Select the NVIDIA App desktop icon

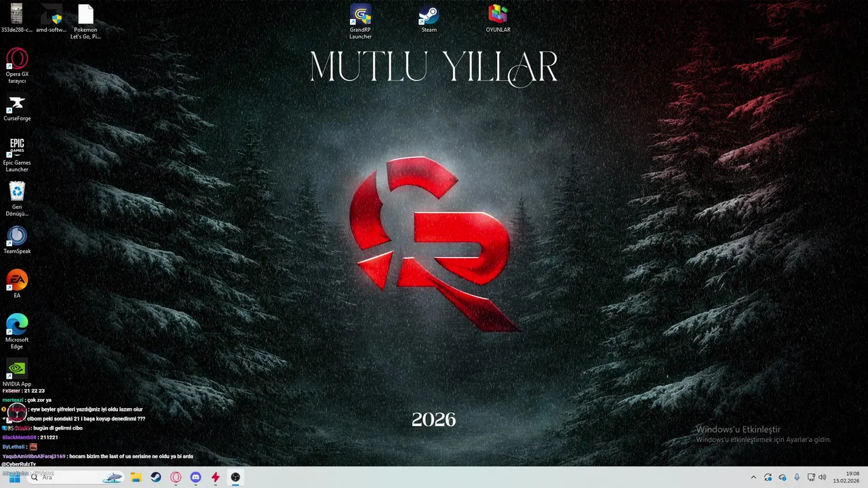17,373
